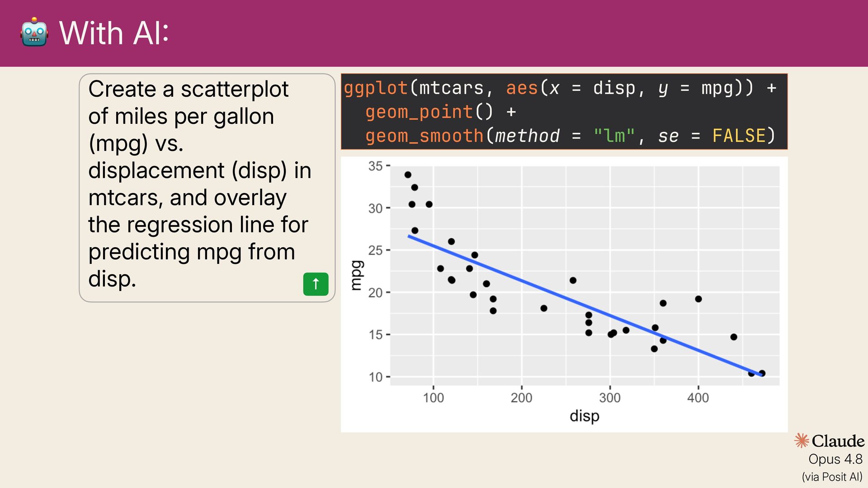Click the ggplot function in code

point(376,88)
